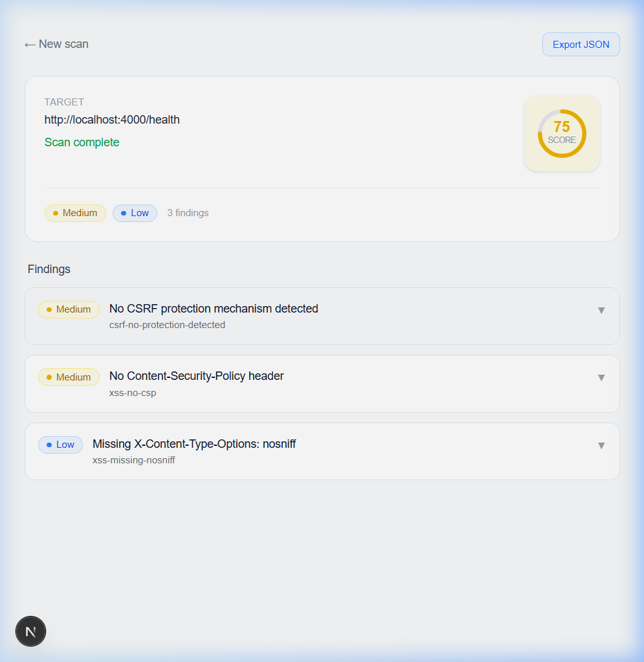Click the 75 score ring
Image resolution: width=644 pixels, height=662 pixels.
click(x=562, y=133)
